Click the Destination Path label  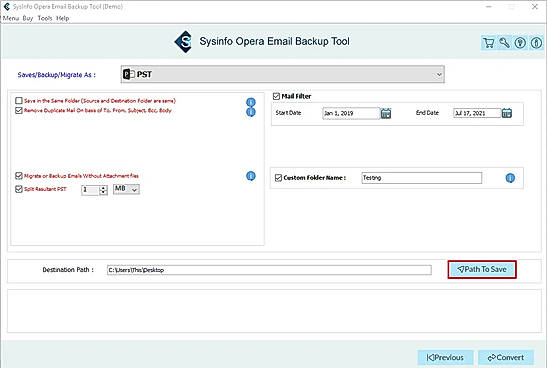[x=68, y=270]
